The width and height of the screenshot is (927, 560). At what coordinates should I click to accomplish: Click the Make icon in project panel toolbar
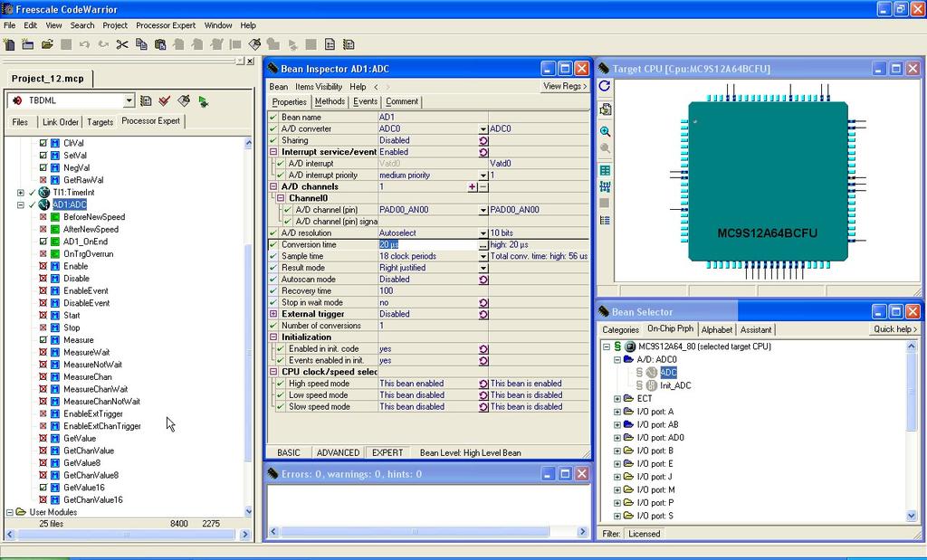(x=184, y=101)
